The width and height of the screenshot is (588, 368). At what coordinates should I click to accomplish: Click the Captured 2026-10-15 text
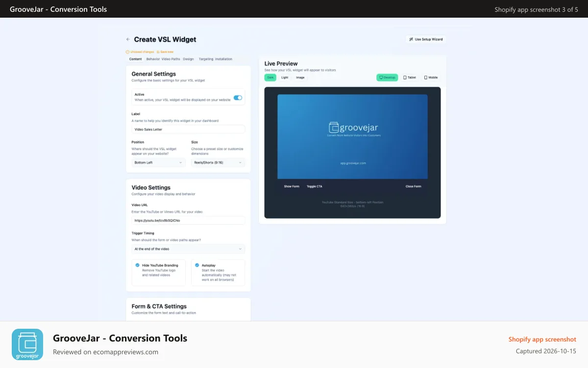(546, 351)
